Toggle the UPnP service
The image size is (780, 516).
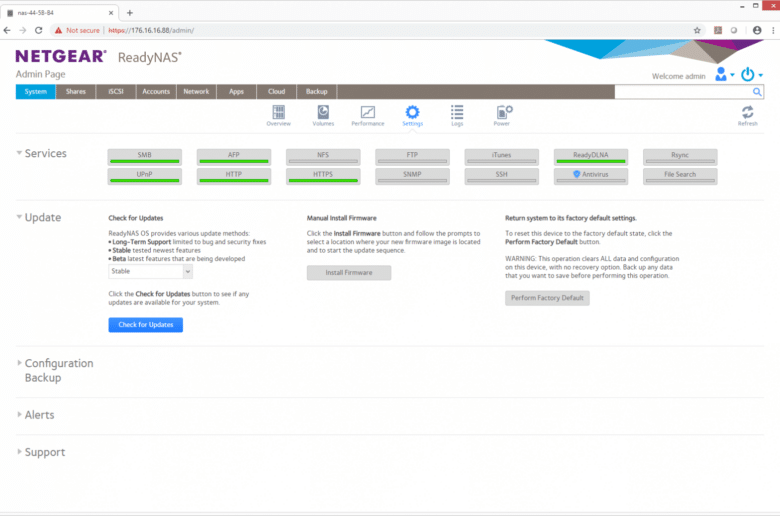(x=145, y=177)
